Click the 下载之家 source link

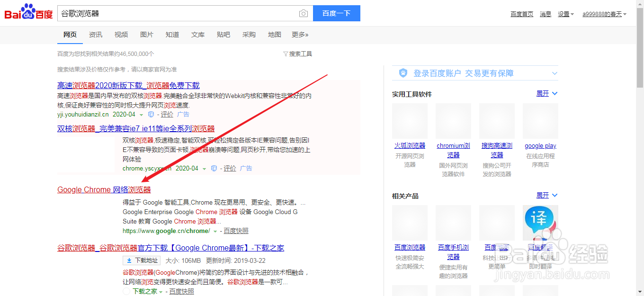click(x=144, y=292)
